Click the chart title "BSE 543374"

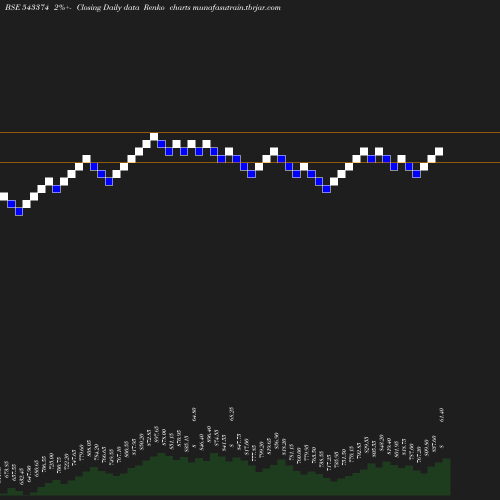27,7
